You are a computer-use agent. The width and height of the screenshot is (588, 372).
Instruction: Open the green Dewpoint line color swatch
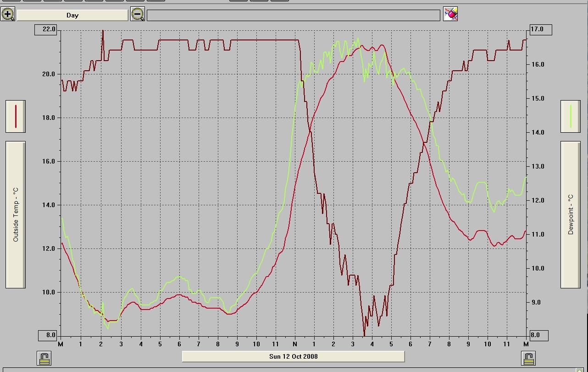571,116
